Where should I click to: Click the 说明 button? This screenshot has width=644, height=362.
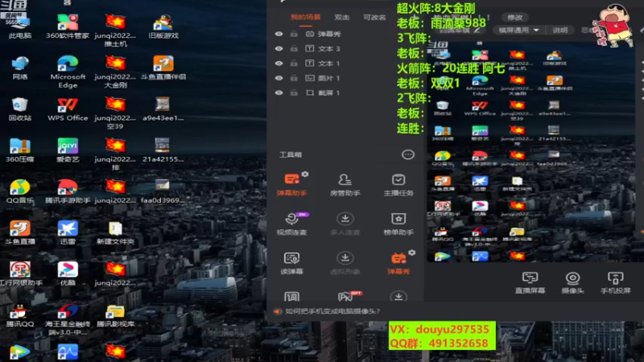[x=559, y=30]
